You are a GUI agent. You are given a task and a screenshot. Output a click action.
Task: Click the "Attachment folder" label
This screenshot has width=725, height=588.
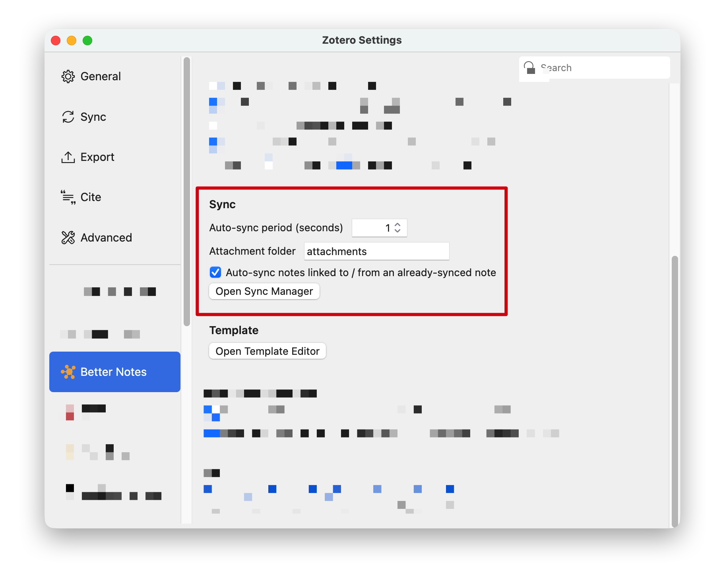(252, 251)
